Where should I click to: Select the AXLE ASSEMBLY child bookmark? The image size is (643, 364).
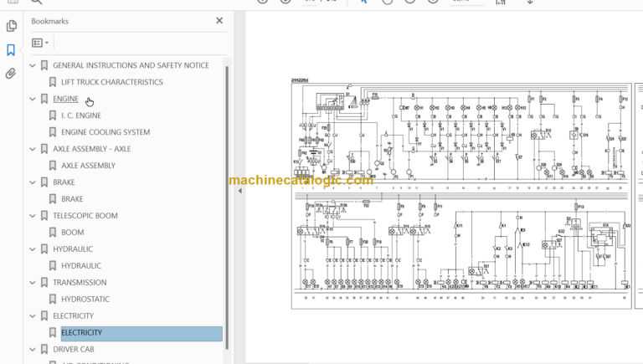click(x=88, y=166)
